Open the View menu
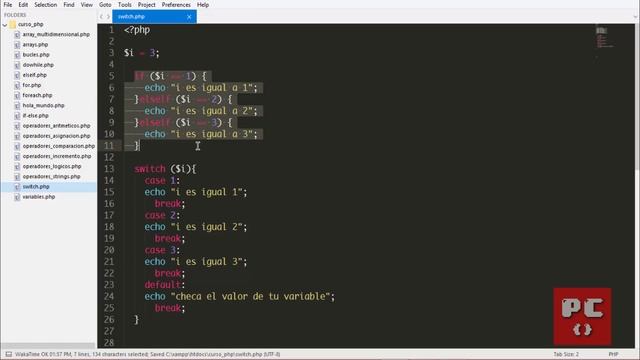This screenshot has width=640, height=360. (87, 5)
